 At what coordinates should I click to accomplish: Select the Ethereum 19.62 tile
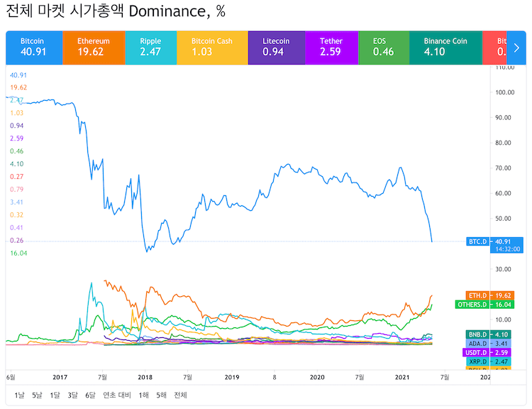94,48
